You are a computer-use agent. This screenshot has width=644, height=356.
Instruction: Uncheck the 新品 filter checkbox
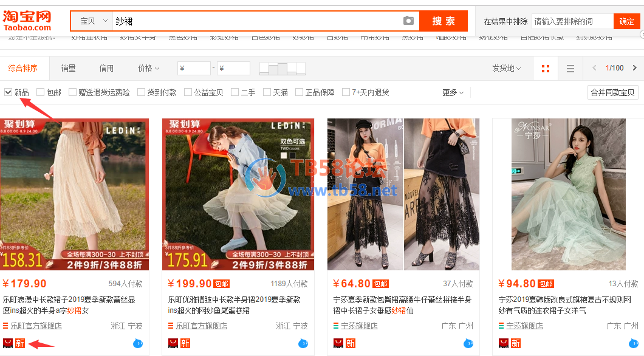pyautogui.click(x=8, y=92)
